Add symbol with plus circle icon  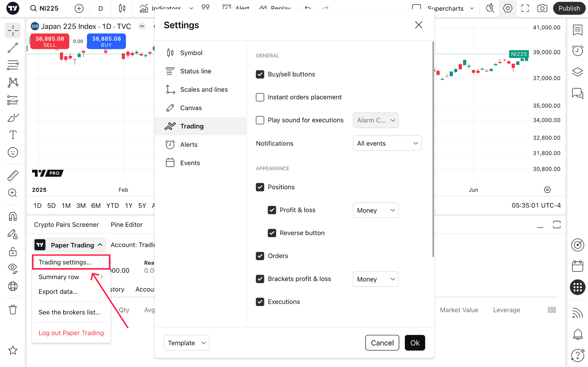point(79,8)
